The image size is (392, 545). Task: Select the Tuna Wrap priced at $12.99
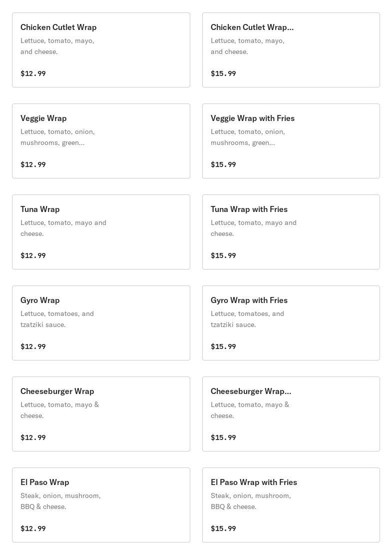[x=101, y=232]
